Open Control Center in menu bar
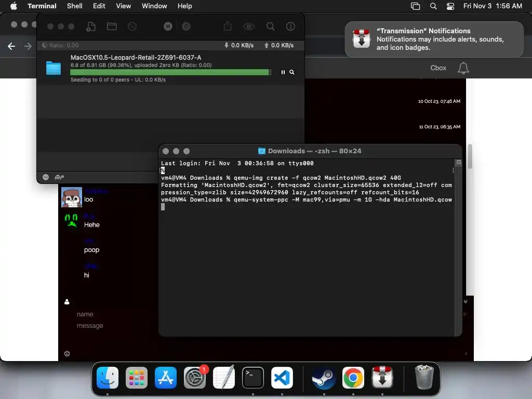The image size is (532, 399). (450, 6)
